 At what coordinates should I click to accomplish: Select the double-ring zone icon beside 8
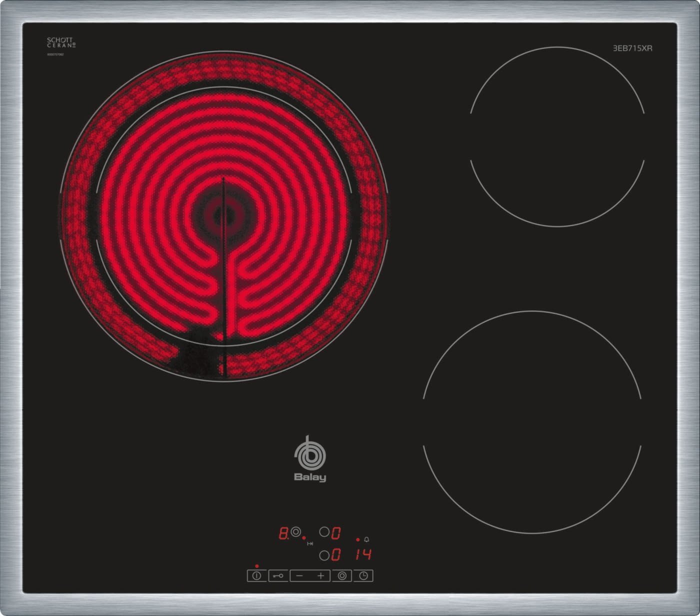tap(296, 532)
